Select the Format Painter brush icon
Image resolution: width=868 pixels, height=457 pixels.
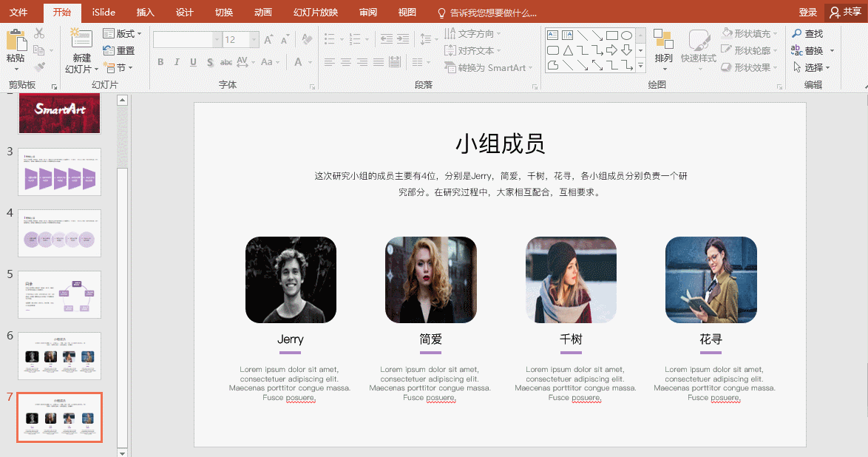click(39, 67)
